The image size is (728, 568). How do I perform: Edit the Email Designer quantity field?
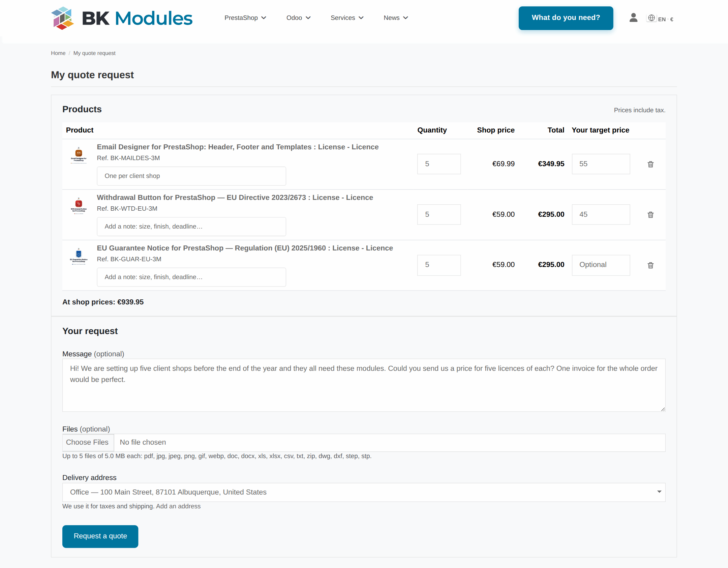(439, 164)
